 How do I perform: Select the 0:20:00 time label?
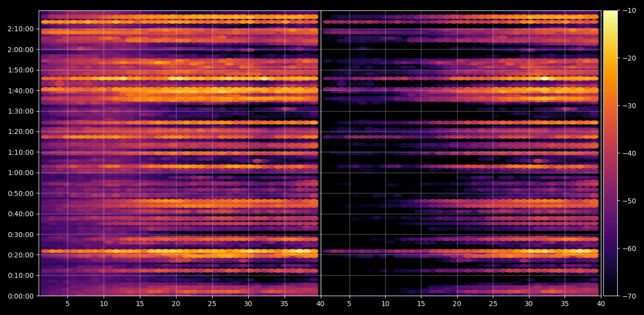point(20,255)
